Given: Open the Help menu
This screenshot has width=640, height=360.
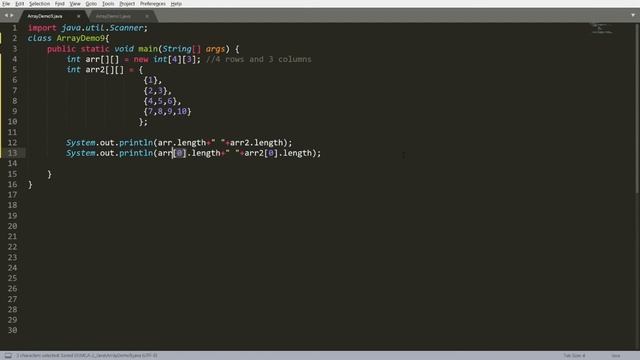Looking at the screenshot, I should (176, 4).
